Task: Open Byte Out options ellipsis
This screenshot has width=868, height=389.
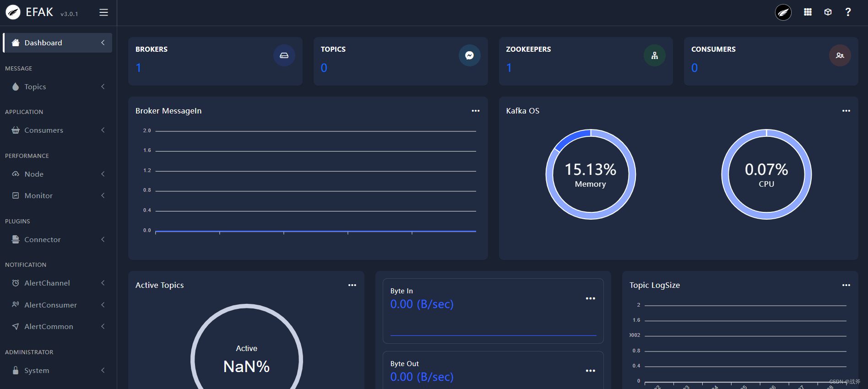Action: (591, 371)
